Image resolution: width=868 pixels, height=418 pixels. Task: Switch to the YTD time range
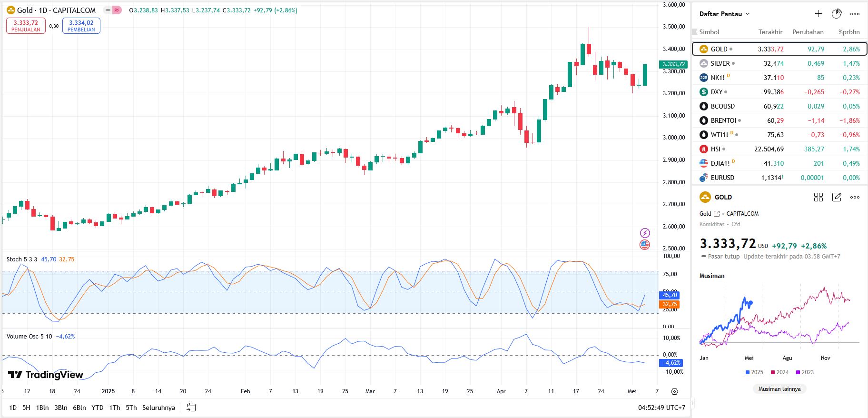[x=98, y=408]
